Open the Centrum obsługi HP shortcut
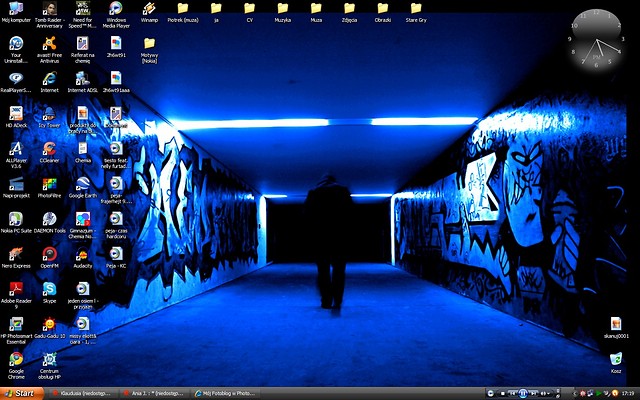640x400 pixels. (x=49, y=366)
